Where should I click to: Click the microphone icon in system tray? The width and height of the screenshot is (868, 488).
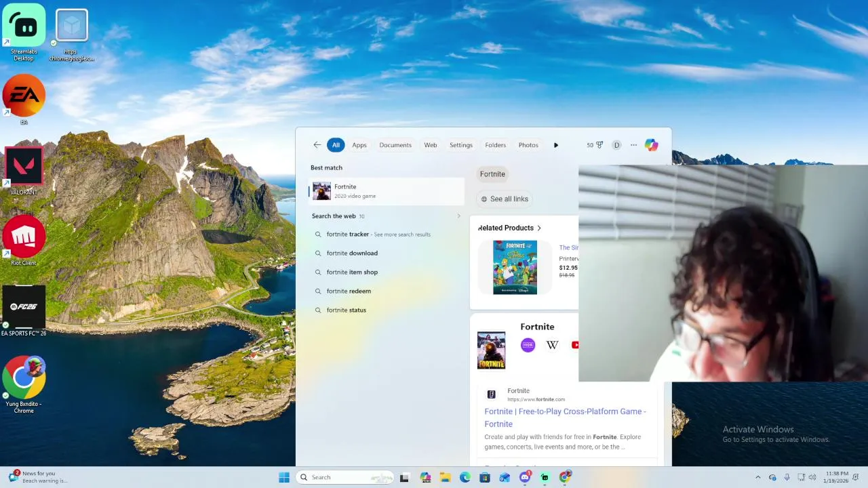(x=787, y=477)
